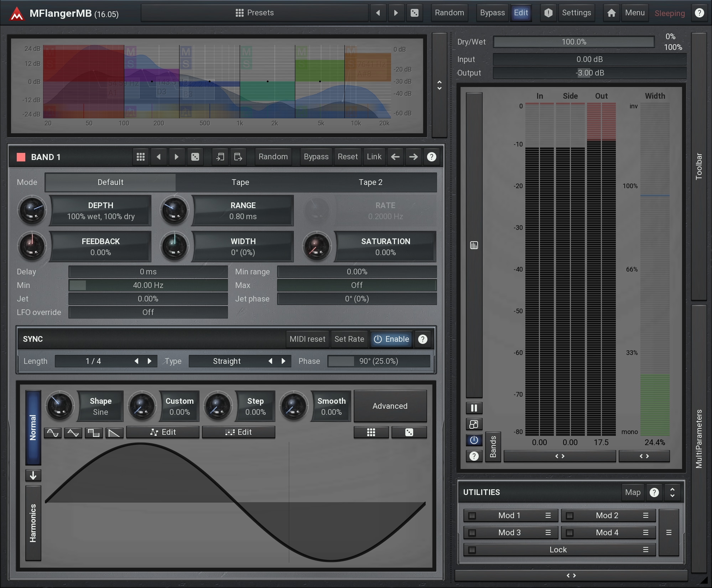This screenshot has height=588, width=712.
Task: Toggle the global Bypass button
Action: [492, 13]
